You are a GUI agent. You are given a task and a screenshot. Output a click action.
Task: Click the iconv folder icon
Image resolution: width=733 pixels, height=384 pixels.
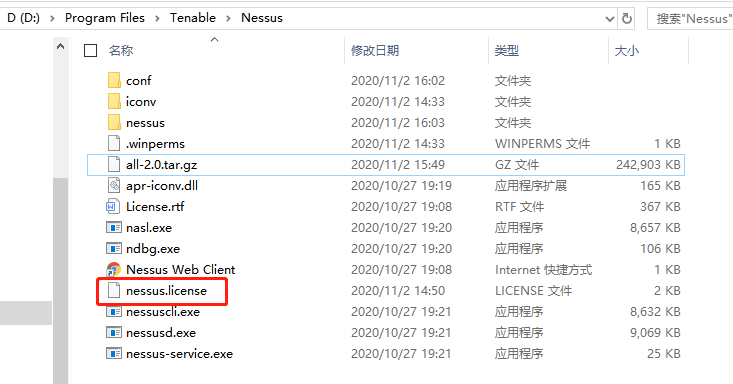(114, 101)
